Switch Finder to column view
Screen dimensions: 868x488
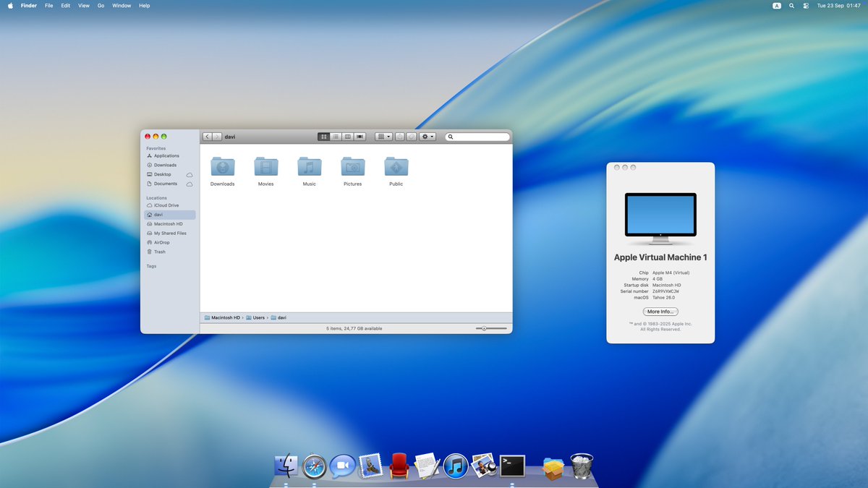point(348,137)
